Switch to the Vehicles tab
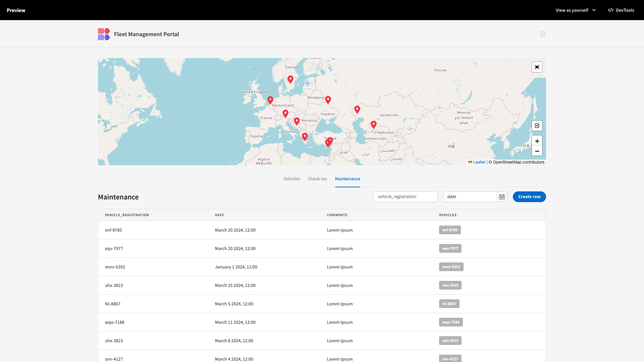644x362 pixels. click(292, 179)
